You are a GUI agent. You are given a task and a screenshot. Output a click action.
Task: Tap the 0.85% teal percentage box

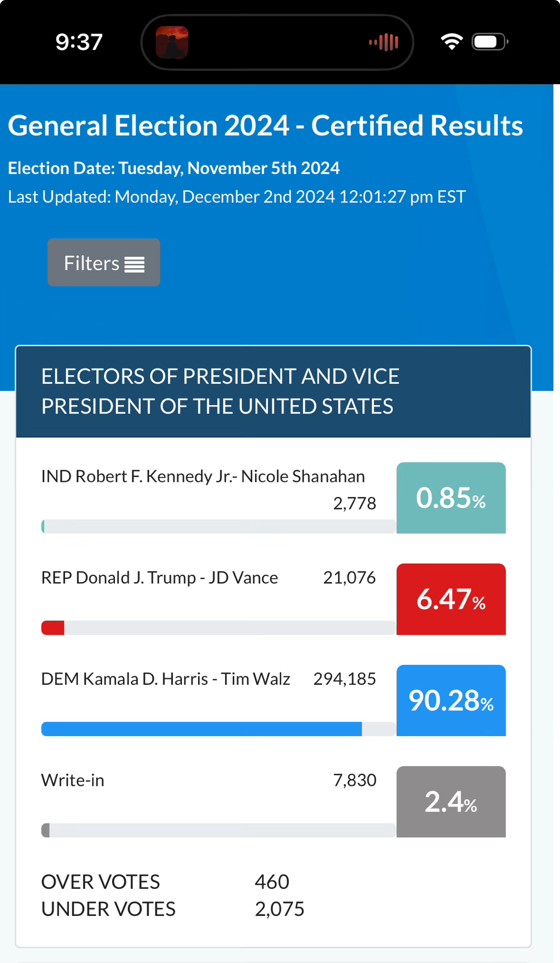click(451, 498)
